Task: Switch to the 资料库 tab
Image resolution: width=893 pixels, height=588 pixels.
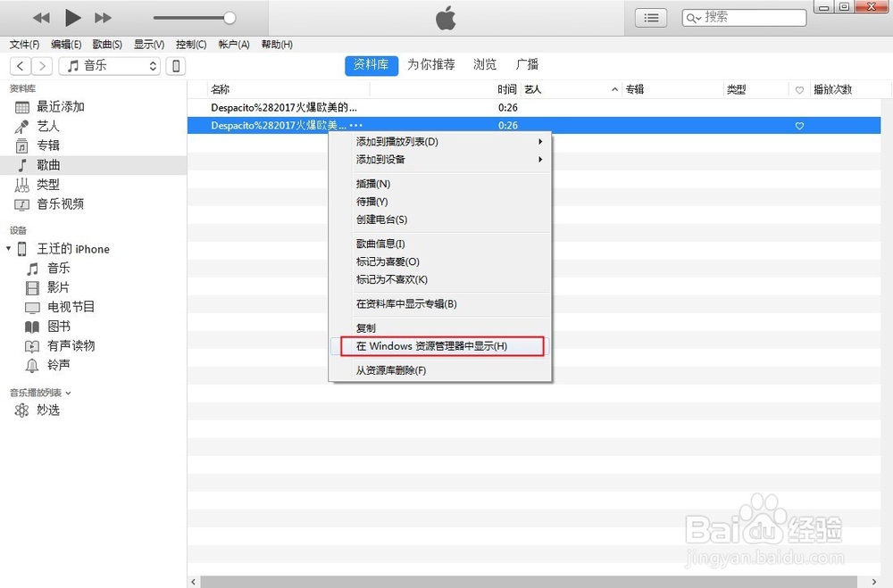Action: 371,65
